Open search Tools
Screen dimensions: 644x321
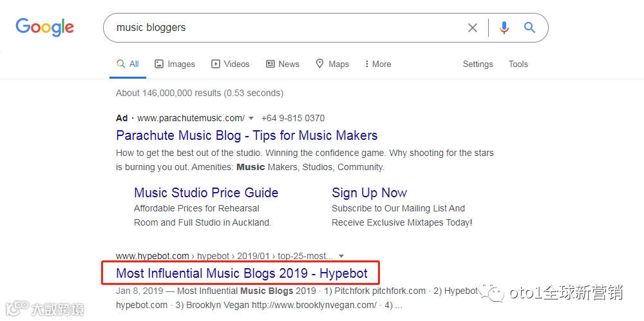point(518,64)
